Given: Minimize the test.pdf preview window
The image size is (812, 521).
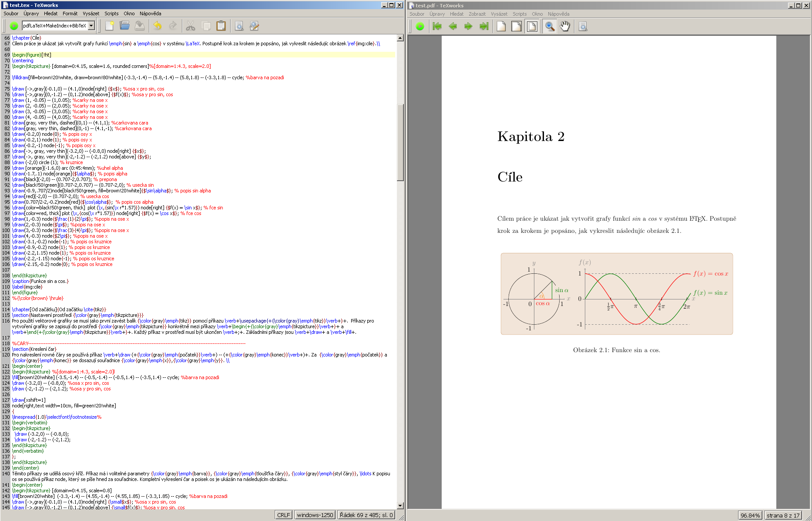Looking at the screenshot, I should [x=791, y=5].
